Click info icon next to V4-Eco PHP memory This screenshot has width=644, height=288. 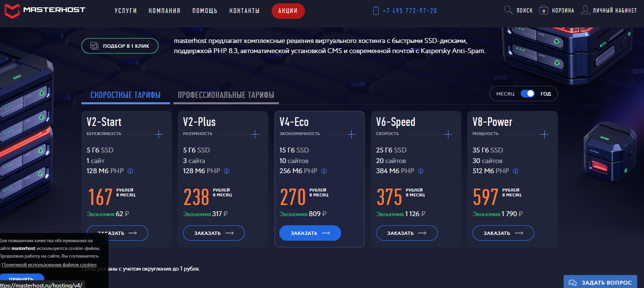(324, 171)
